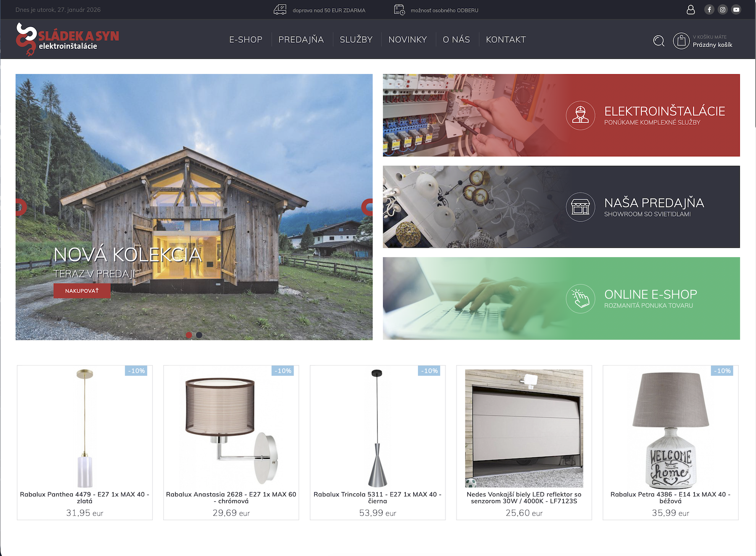This screenshot has width=756, height=556.
Task: Open the YouTube channel icon
Action: [736, 10]
